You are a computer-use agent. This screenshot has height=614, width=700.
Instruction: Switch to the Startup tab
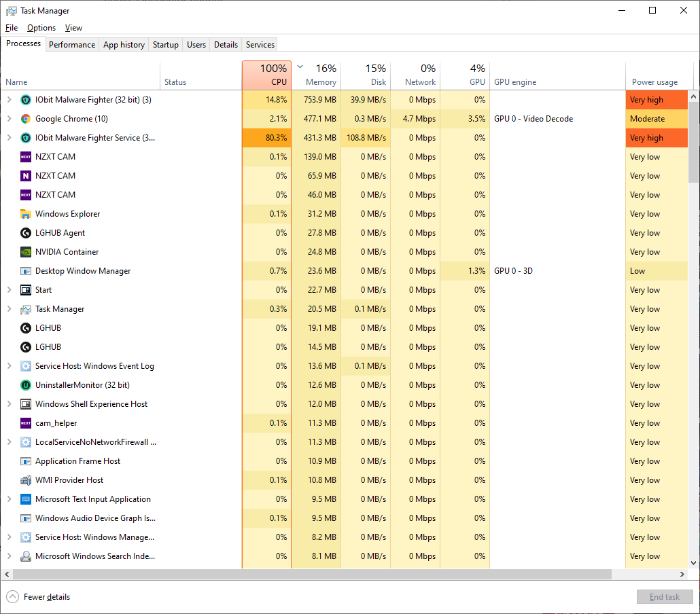pyautogui.click(x=166, y=45)
